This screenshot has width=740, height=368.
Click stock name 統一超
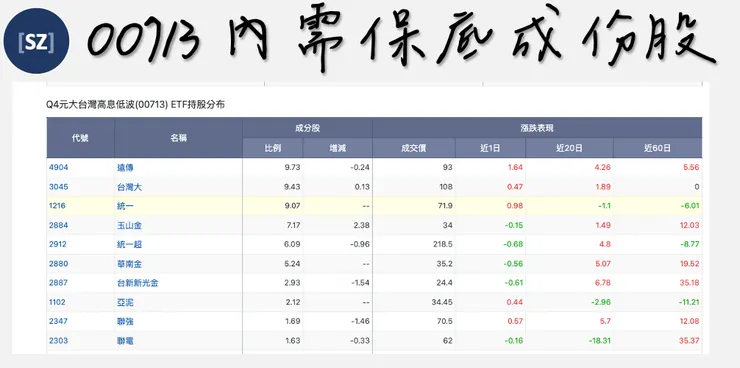point(129,244)
